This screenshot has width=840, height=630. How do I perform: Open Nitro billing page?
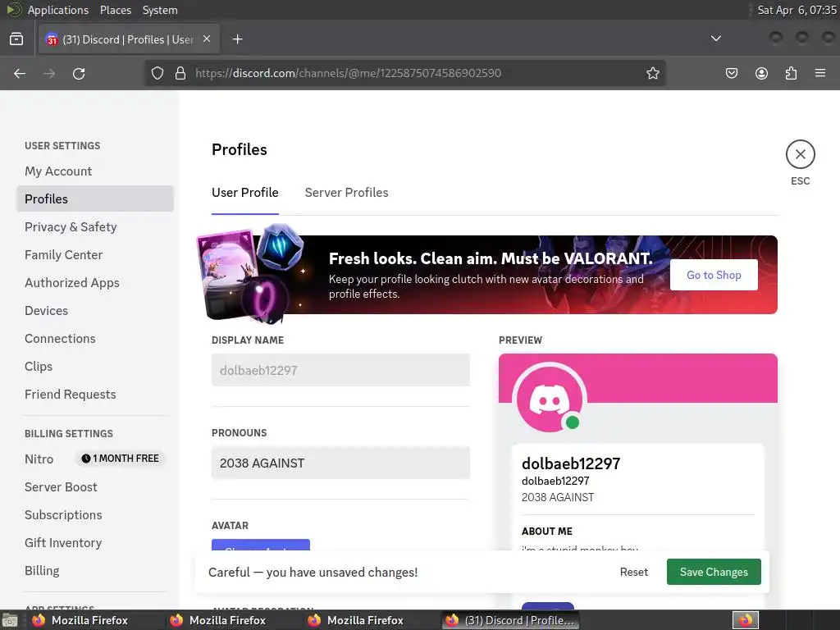[x=39, y=459]
